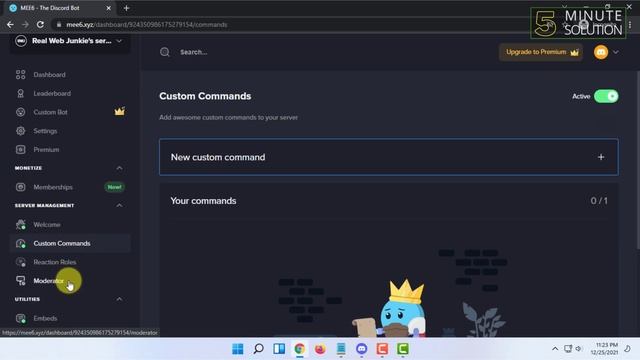Viewport: 640px width, 360px height.
Task: Open Firefox from the taskbar
Action: pyautogui.click(x=320, y=349)
